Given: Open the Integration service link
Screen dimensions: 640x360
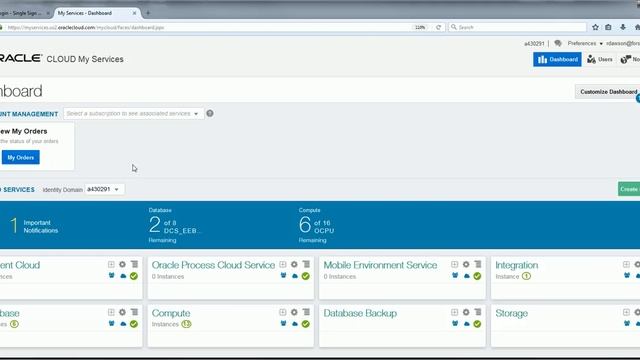Looking at the screenshot, I should coord(516,265).
